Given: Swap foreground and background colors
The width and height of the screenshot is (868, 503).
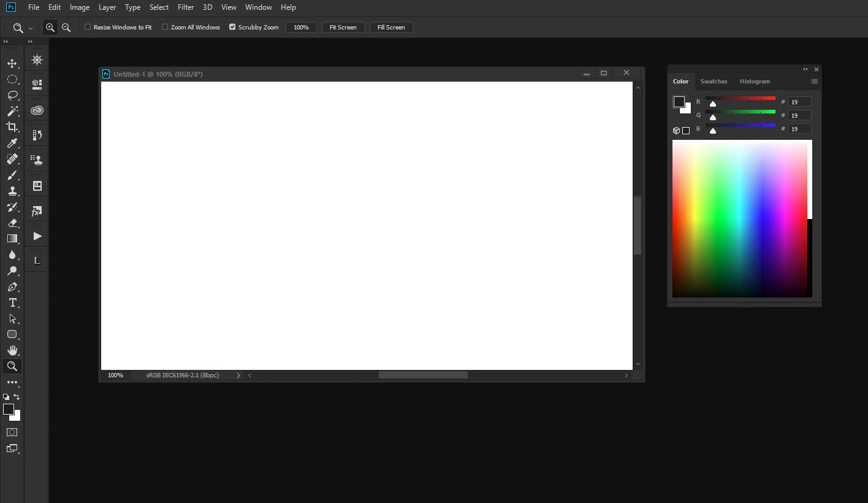Looking at the screenshot, I should click(17, 397).
